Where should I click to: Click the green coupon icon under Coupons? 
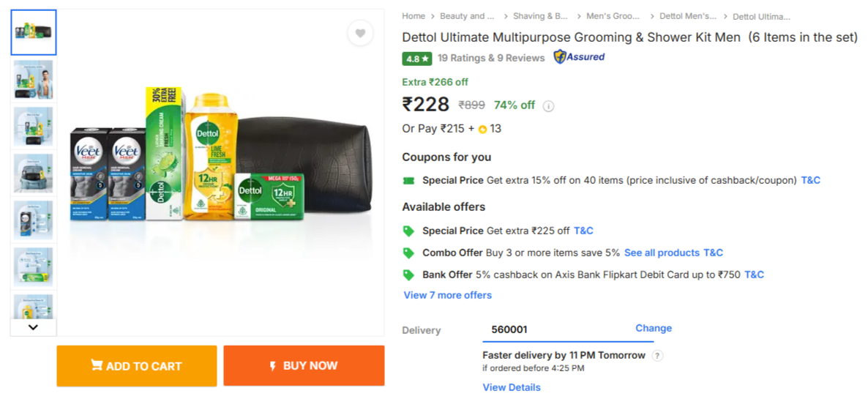[x=408, y=180]
